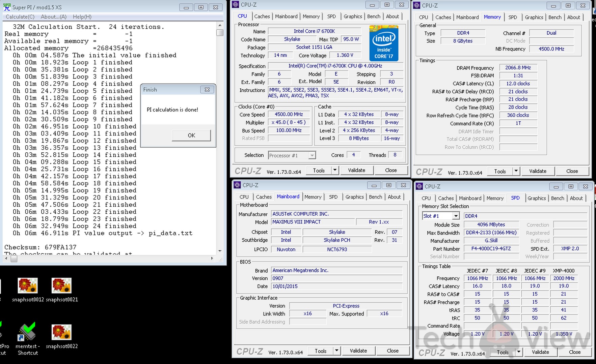Switch to Bench tab in CPU window

tap(374, 16)
